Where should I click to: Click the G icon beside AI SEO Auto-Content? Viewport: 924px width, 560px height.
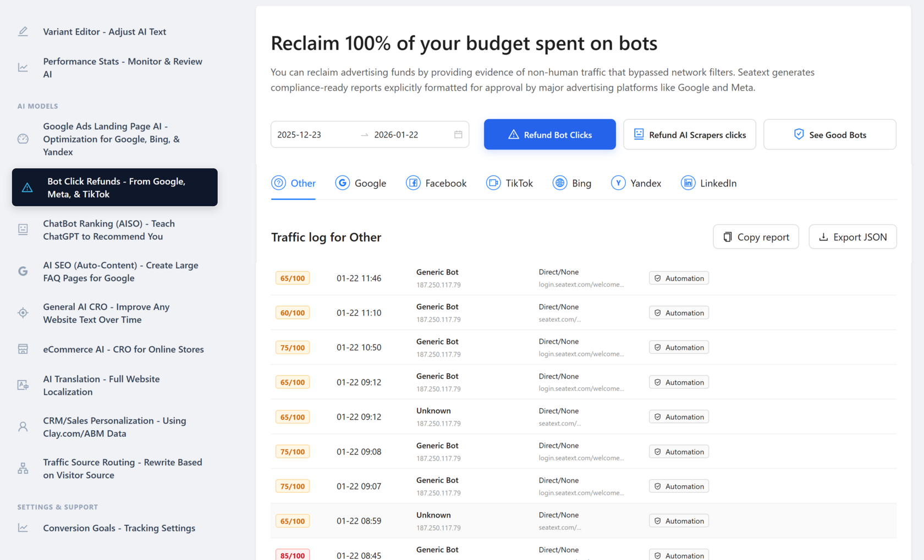[23, 271]
